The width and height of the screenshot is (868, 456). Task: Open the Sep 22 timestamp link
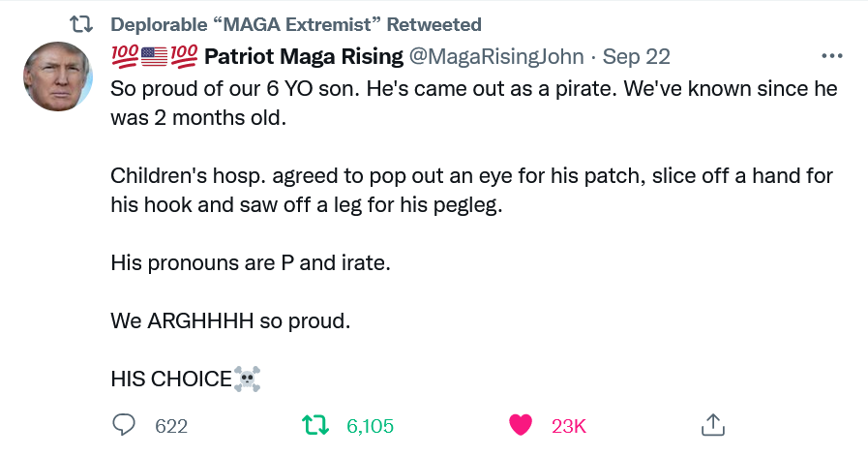point(637,57)
